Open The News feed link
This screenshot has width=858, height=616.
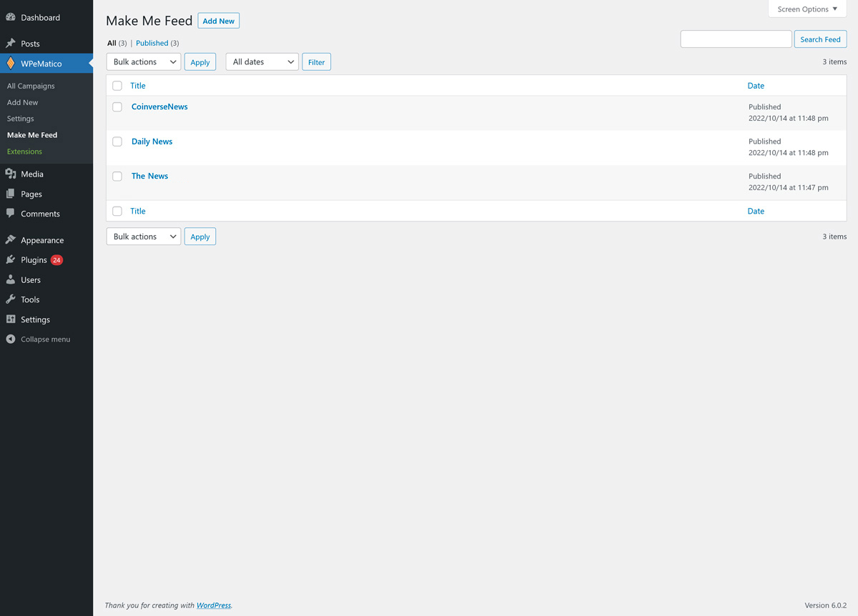[150, 176]
